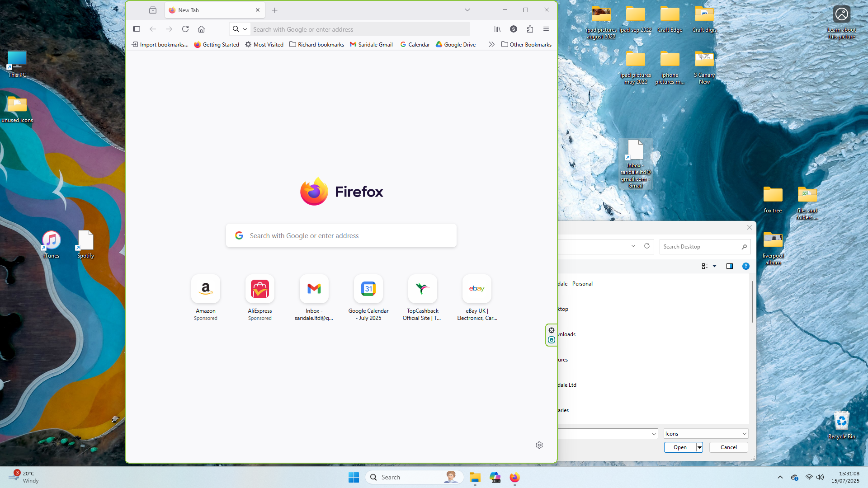868x488 pixels.
Task: Open Windows Start menu
Action: click(354, 477)
